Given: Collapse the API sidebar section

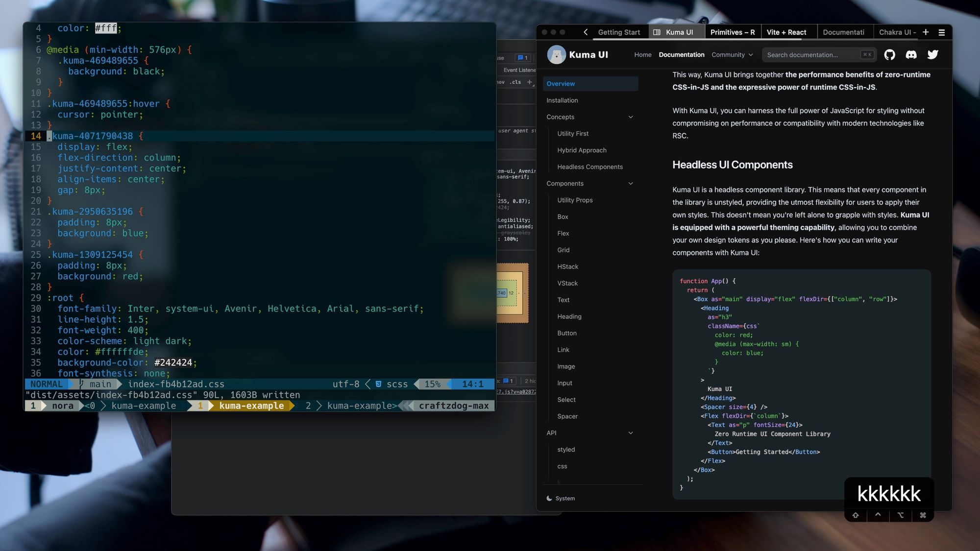Looking at the screenshot, I should (631, 433).
